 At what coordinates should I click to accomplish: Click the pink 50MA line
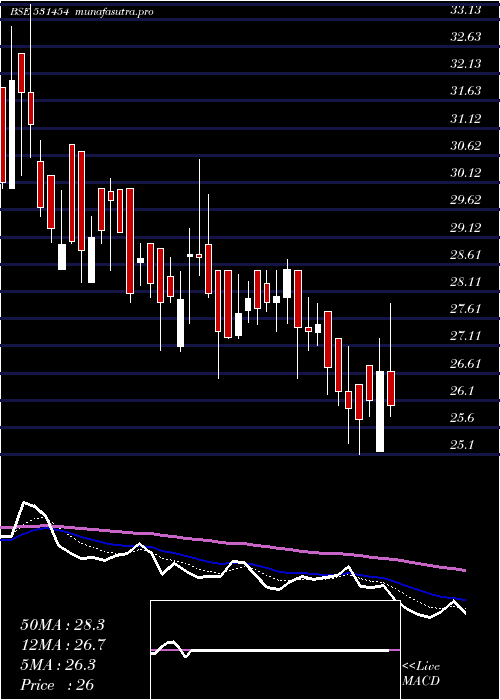click(232, 543)
